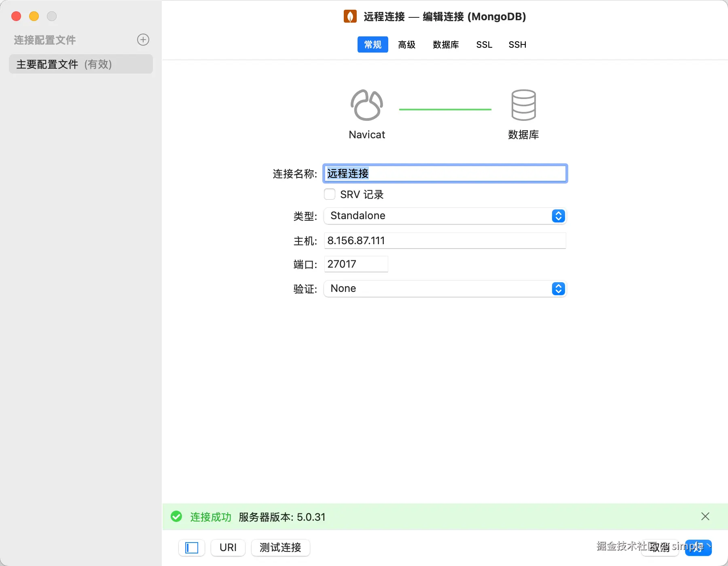The image size is (728, 566).
Task: Click the 主机 host input field
Action: click(x=445, y=241)
